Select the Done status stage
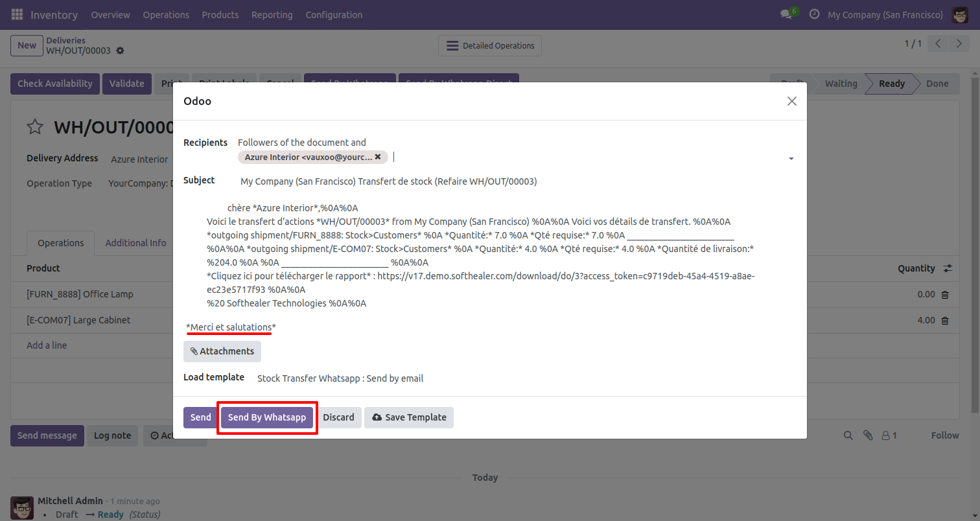This screenshot has height=521, width=980. [937, 84]
